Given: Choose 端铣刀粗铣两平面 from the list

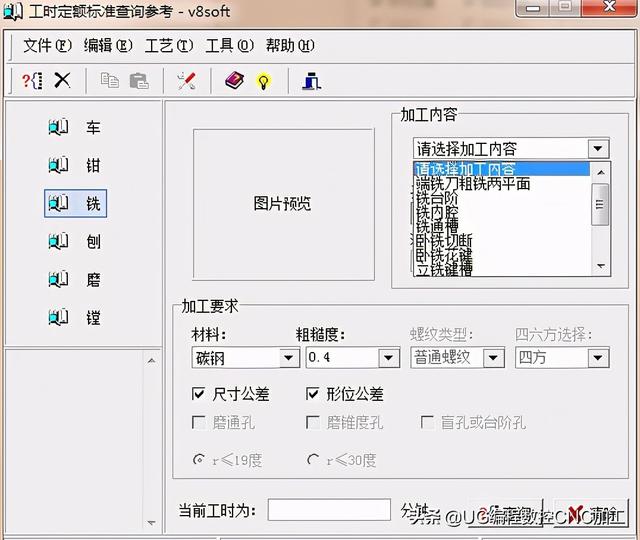Looking at the screenshot, I should click(502, 184).
